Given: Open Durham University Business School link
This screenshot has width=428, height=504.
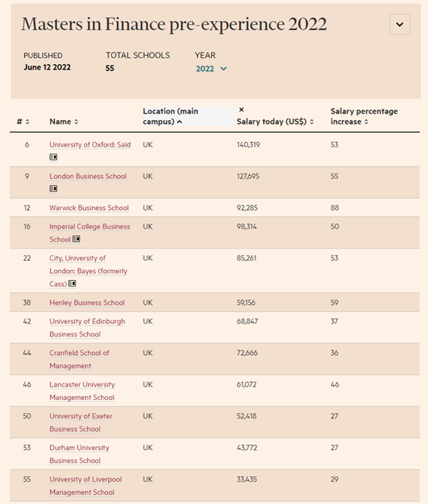Looking at the screenshot, I should [80, 454].
